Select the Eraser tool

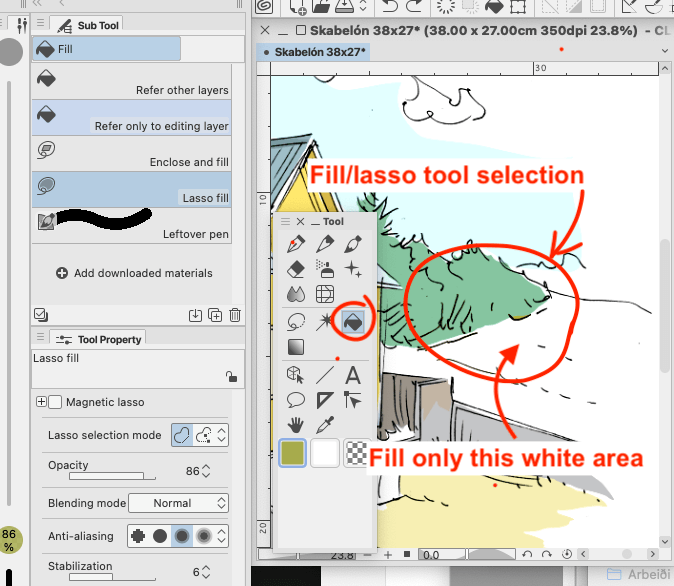pos(296,270)
